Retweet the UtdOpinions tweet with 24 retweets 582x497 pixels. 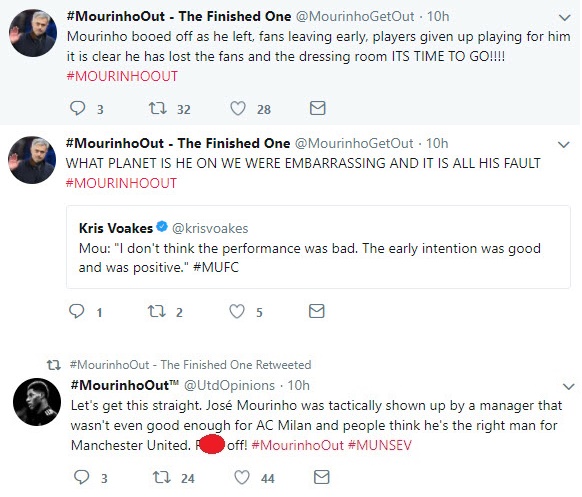click(x=162, y=477)
